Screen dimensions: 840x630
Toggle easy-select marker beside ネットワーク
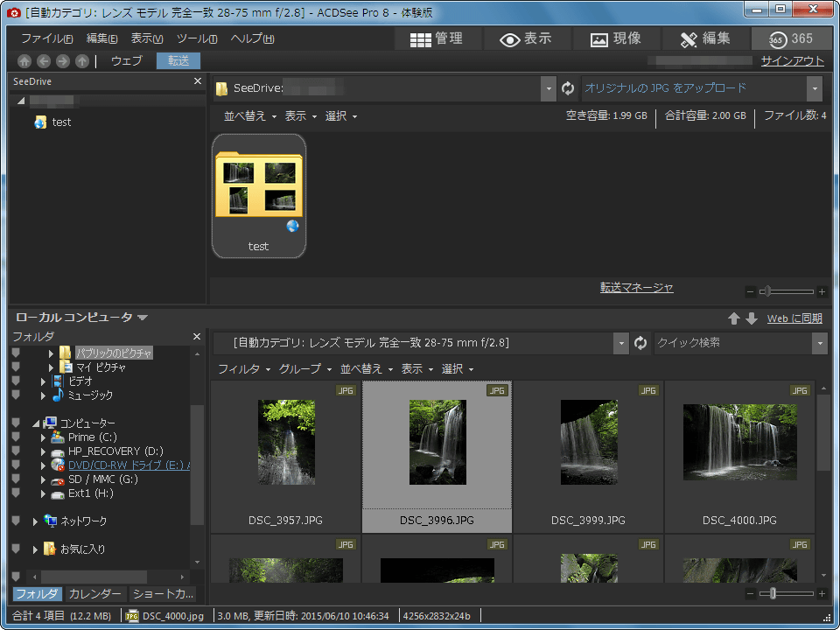pyautogui.click(x=16, y=521)
